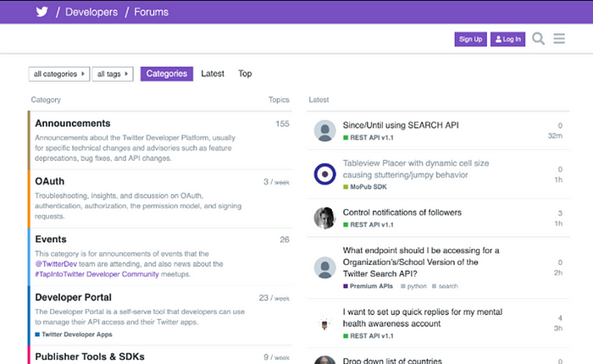Click the Log In button

tap(508, 39)
